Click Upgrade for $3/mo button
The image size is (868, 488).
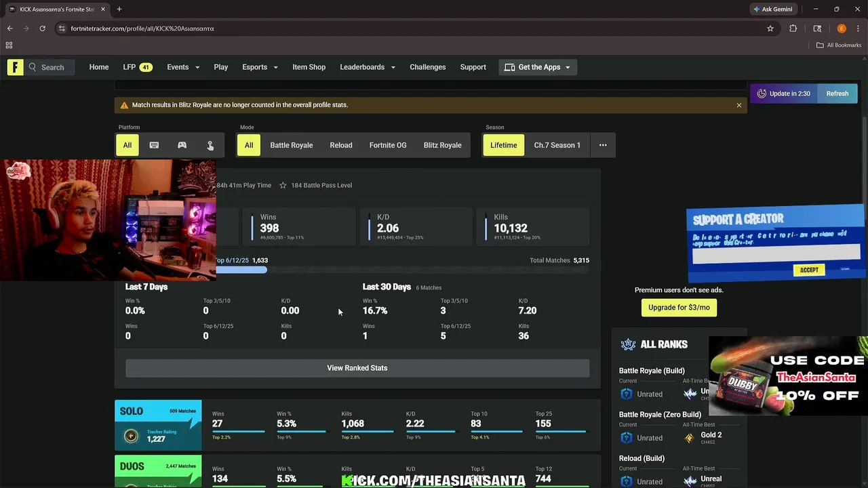point(679,307)
